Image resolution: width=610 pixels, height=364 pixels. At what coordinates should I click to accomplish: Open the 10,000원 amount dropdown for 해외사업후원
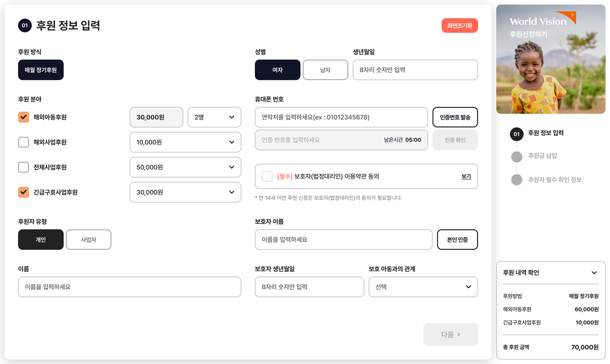click(x=185, y=142)
